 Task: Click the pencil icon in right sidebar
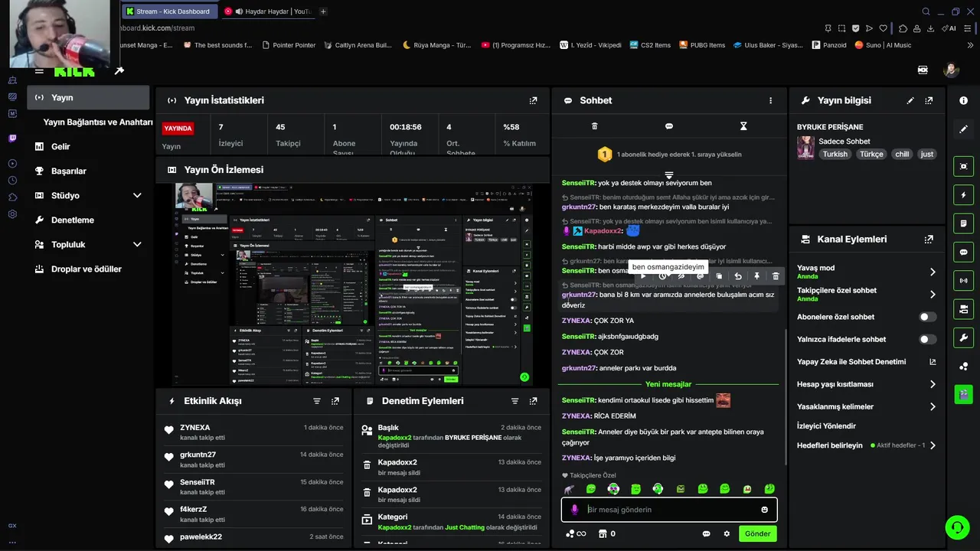click(963, 129)
